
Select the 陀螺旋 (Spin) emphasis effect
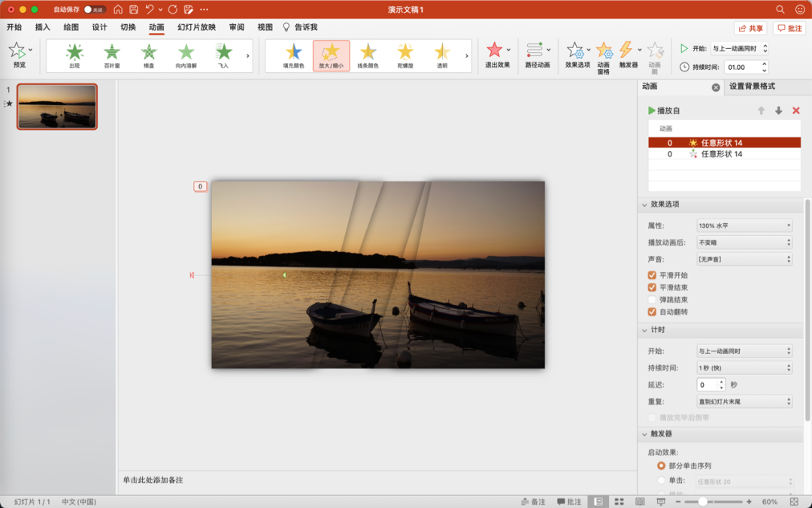point(405,52)
